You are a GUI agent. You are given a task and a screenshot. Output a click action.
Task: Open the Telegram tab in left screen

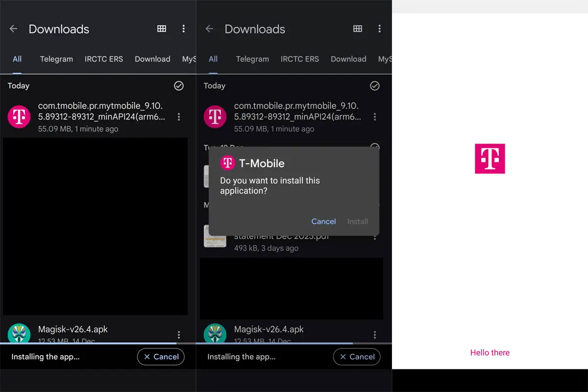tap(56, 59)
